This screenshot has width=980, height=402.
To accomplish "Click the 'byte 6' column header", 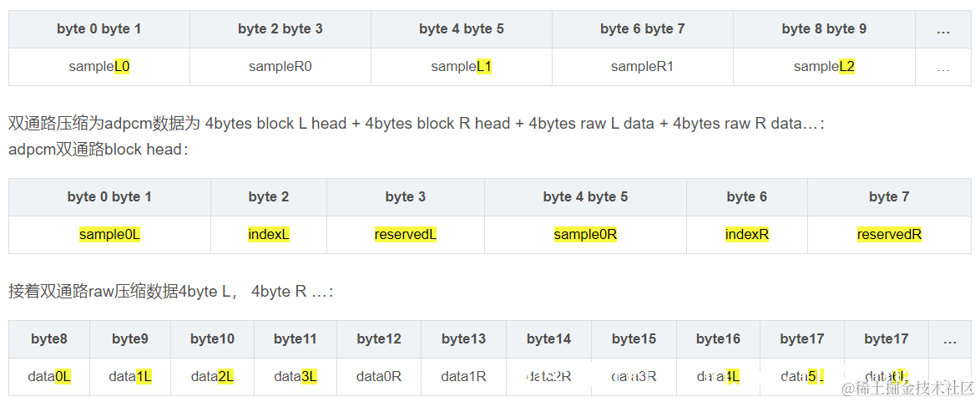I will [747, 197].
